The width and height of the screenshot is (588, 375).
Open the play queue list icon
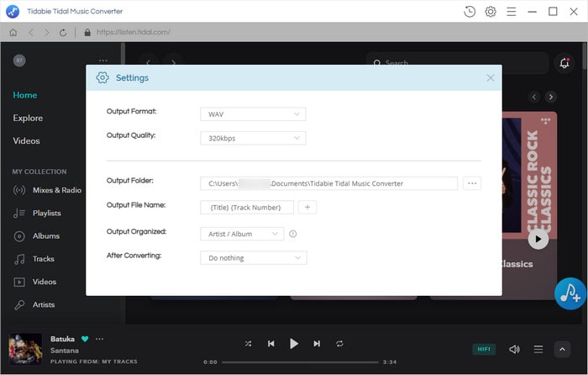click(x=538, y=350)
